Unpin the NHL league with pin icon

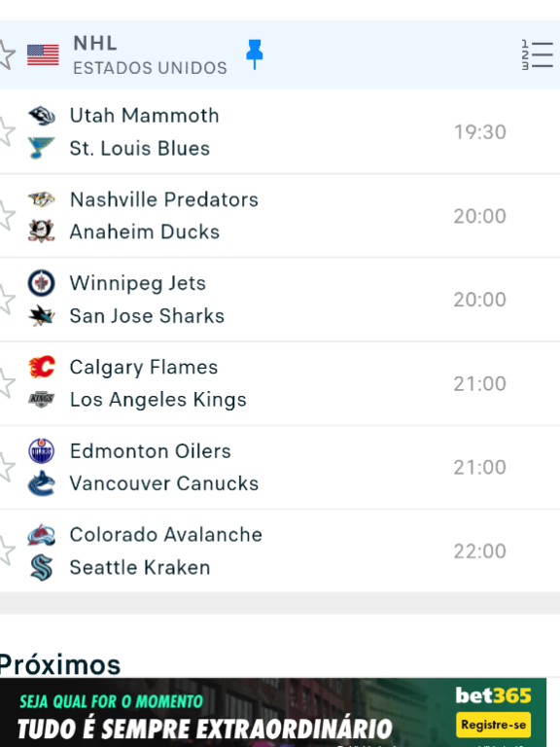[255, 54]
